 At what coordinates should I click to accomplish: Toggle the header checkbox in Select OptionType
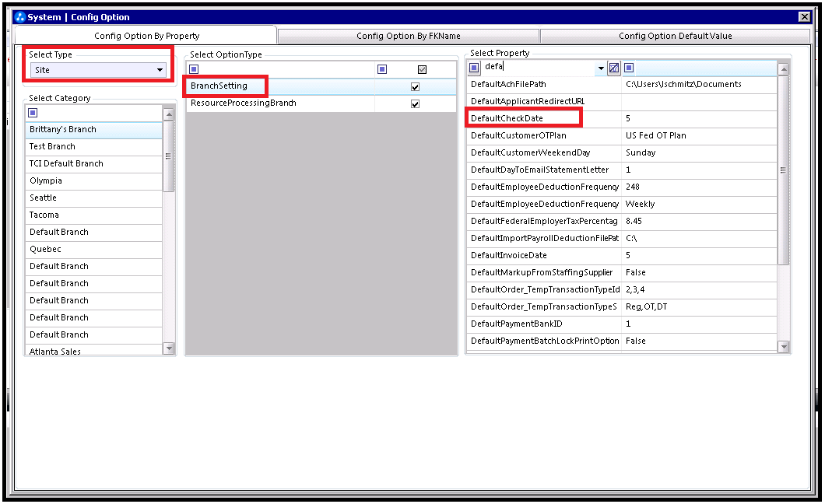[422, 69]
